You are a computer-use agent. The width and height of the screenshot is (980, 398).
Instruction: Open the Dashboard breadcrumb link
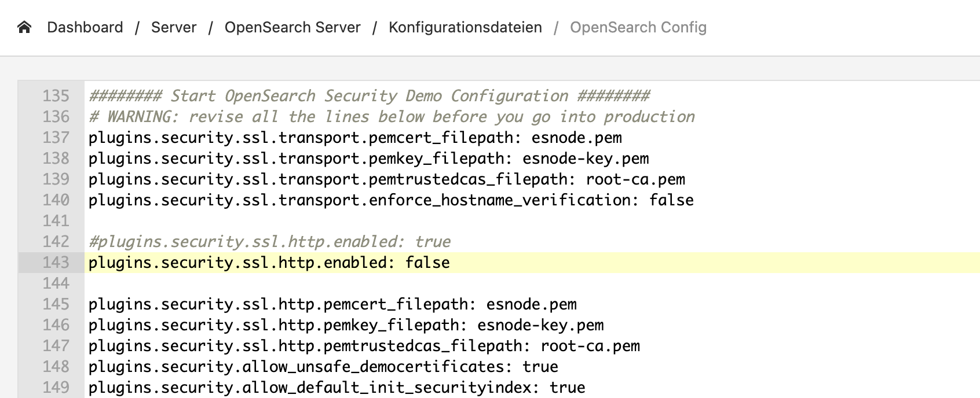(85, 27)
